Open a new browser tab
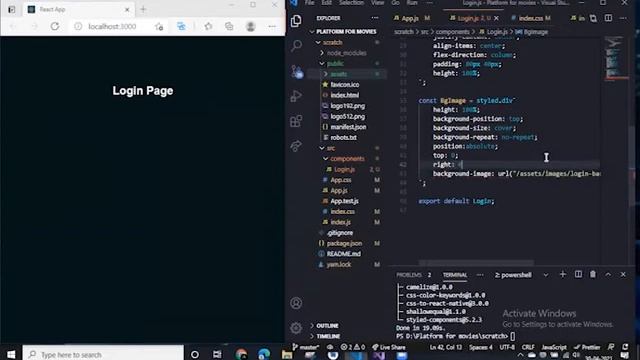The width and height of the screenshot is (640, 360). tap(143, 9)
